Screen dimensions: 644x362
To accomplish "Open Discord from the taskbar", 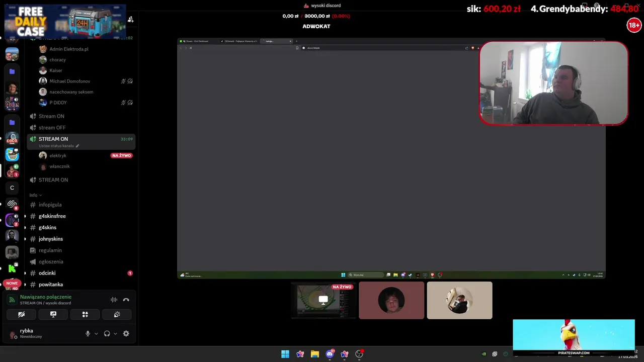I will click(330, 354).
